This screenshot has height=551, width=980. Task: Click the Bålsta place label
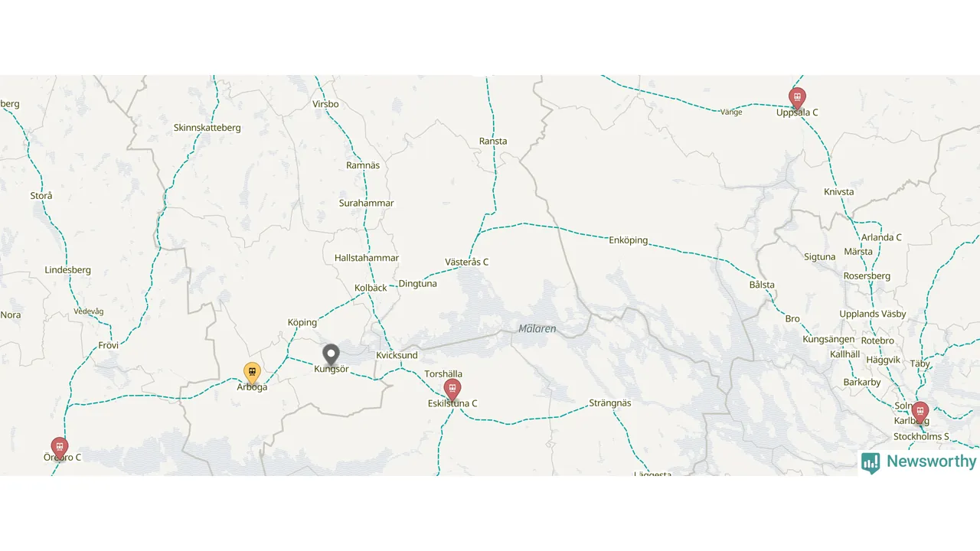[x=762, y=285]
